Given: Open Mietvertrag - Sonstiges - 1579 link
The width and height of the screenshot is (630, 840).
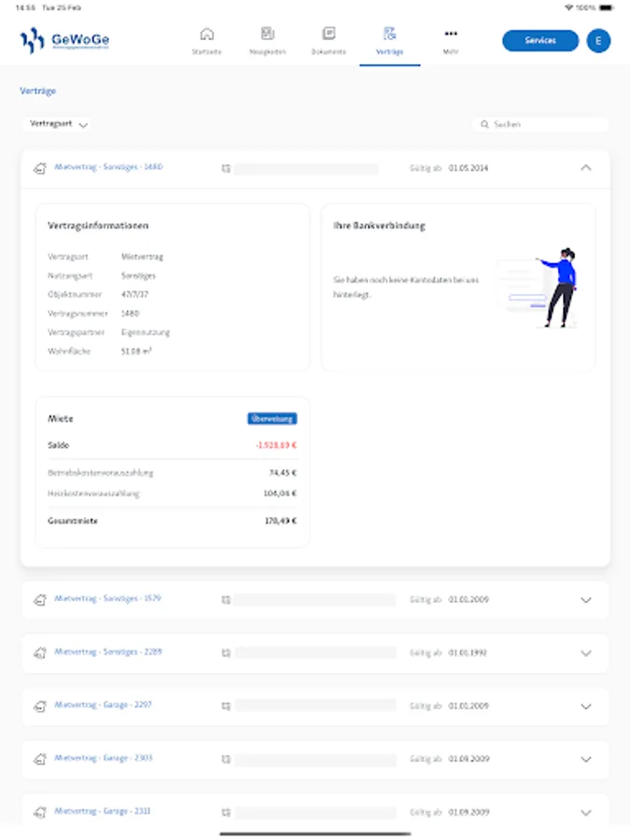Looking at the screenshot, I should point(107,598).
